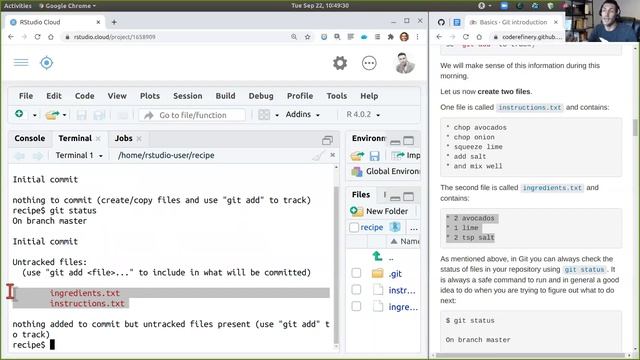Open the project settings gear
This screenshot has height=360, width=640.
click(340, 63)
